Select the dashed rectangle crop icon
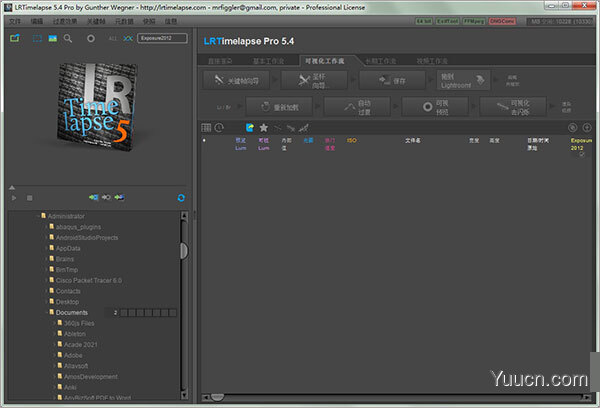Viewport: 600px width, 408px height. pyautogui.click(x=37, y=38)
